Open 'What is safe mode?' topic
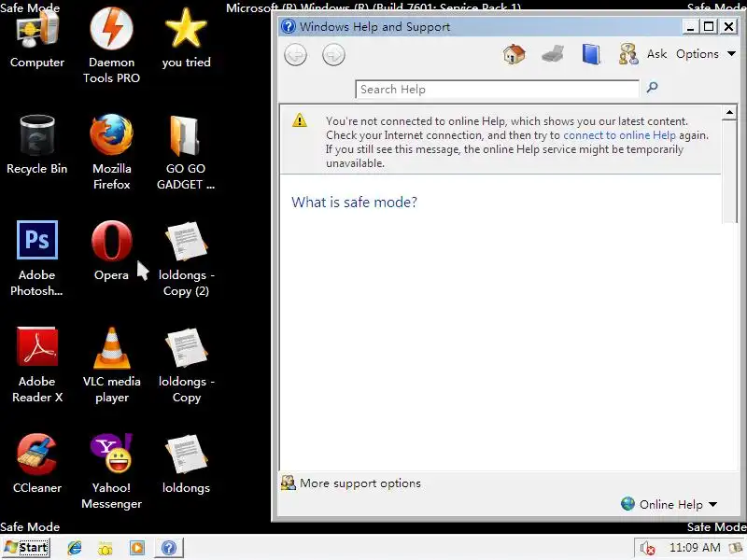Screen dimensions: 747x560 coord(354,202)
